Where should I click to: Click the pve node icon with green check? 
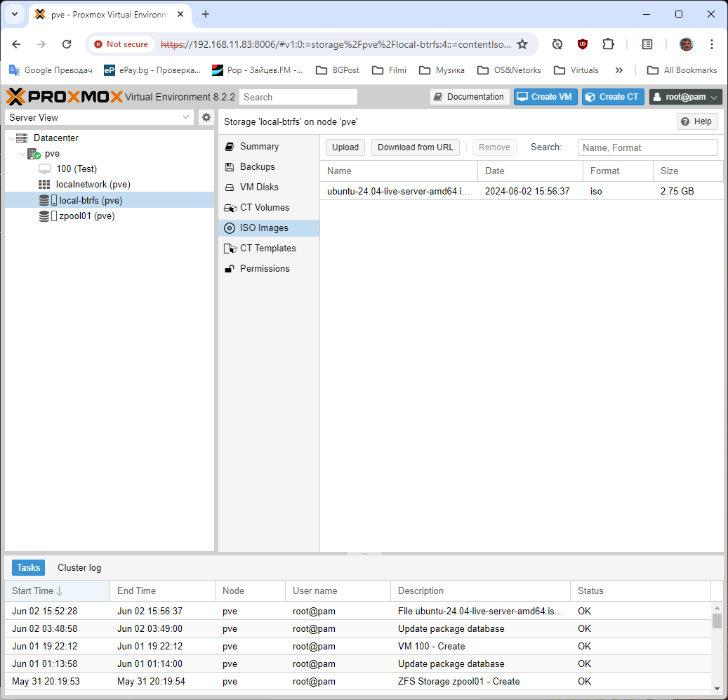coord(34,154)
